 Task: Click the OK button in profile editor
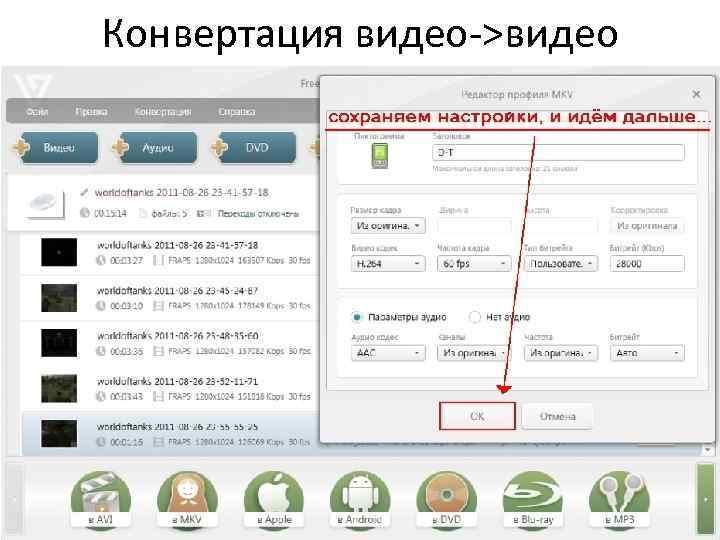[x=477, y=416]
